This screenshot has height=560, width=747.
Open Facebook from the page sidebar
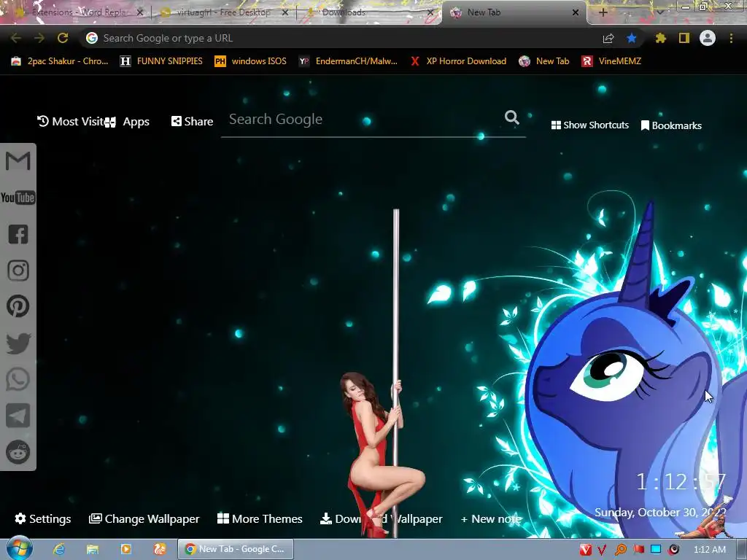tap(18, 234)
